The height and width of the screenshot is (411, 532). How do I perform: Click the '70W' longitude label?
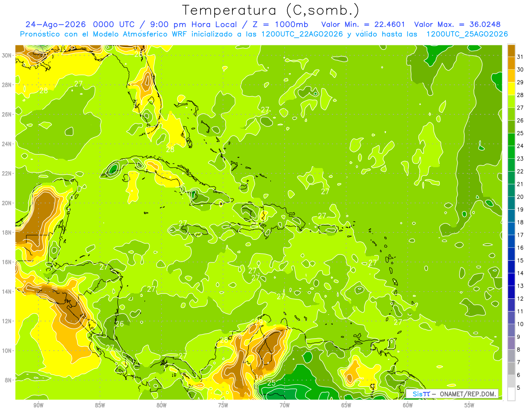pyautogui.click(x=285, y=405)
